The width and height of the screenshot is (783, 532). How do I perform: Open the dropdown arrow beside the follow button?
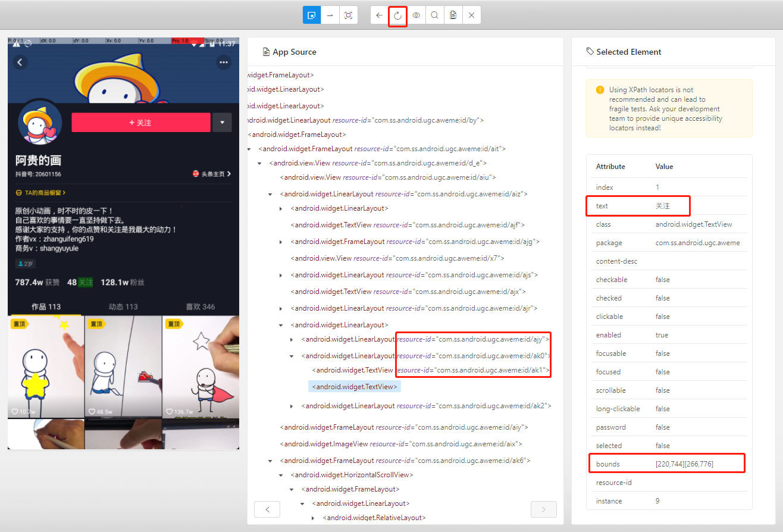(222, 122)
